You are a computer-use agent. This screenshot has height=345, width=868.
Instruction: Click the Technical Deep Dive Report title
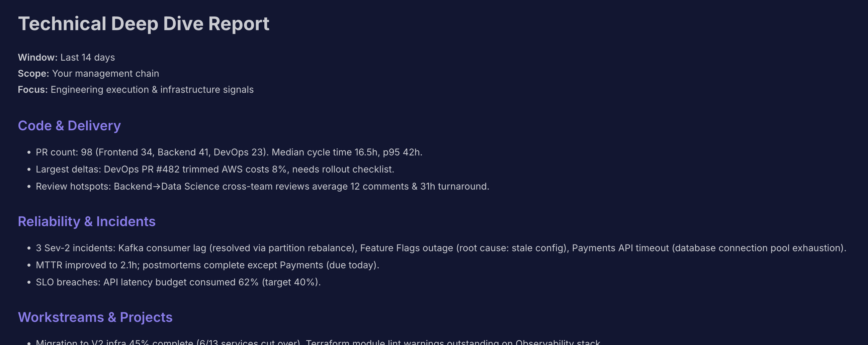pos(144,23)
